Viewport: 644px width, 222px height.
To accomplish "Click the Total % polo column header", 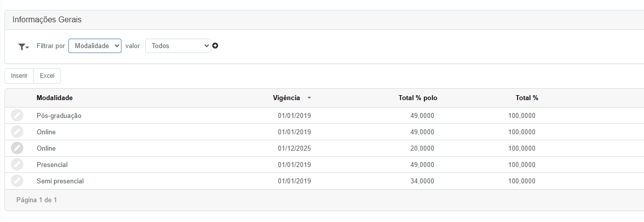I will point(417,98).
